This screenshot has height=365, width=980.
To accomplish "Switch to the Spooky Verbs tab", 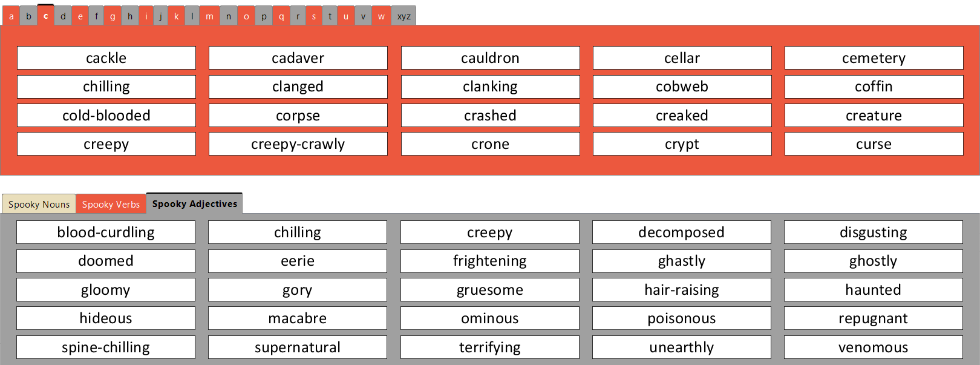I will 111,204.
